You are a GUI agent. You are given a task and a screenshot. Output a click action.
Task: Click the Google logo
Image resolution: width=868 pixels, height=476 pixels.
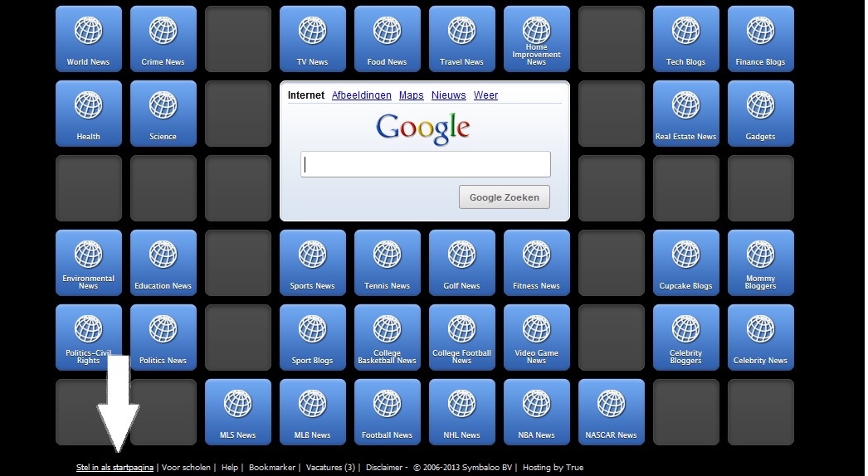tap(423, 129)
